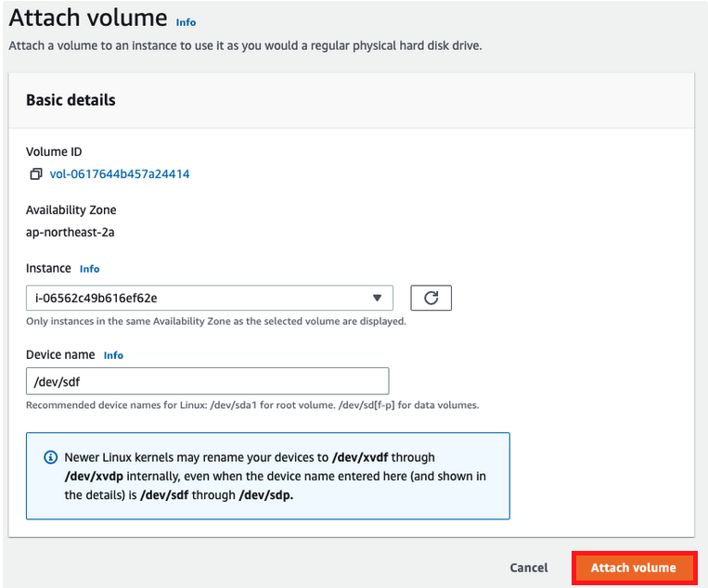
Task: Click the recommended device names hint text
Action: tap(251, 405)
